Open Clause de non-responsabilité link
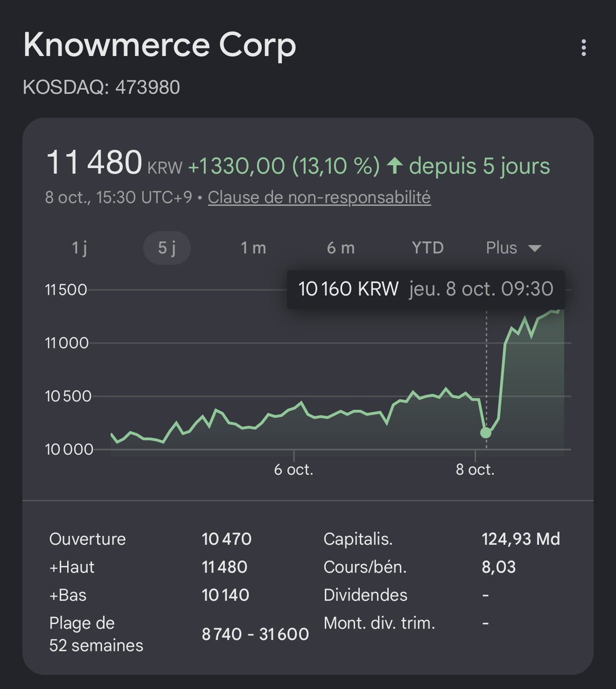The width and height of the screenshot is (616, 689). pos(319,198)
